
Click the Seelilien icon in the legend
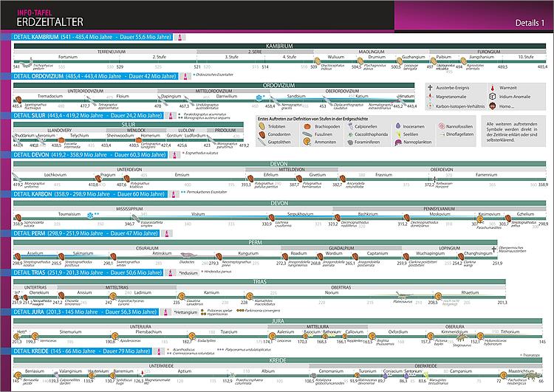(399, 134)
